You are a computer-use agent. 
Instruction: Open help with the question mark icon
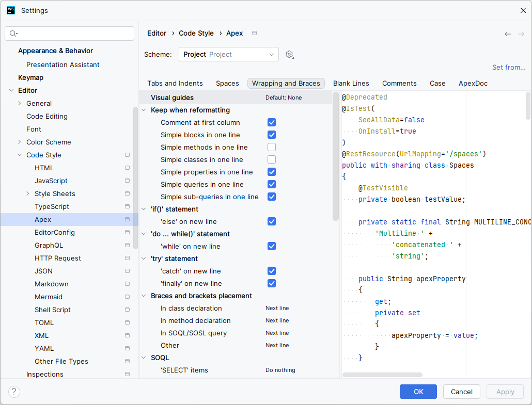14,392
